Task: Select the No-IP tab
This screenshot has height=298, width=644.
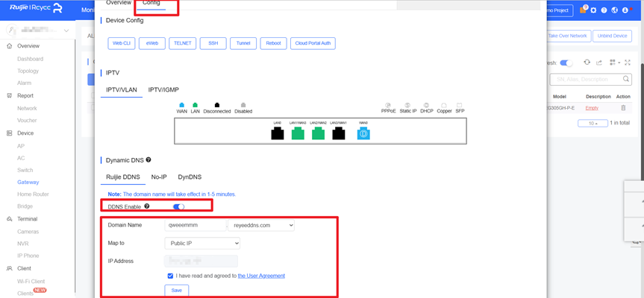Action: (159, 177)
